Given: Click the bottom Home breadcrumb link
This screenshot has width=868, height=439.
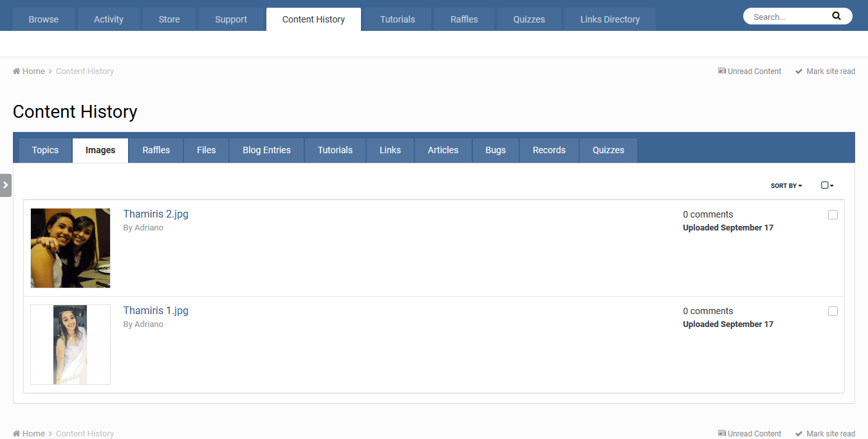Looking at the screenshot, I should pyautogui.click(x=29, y=434).
